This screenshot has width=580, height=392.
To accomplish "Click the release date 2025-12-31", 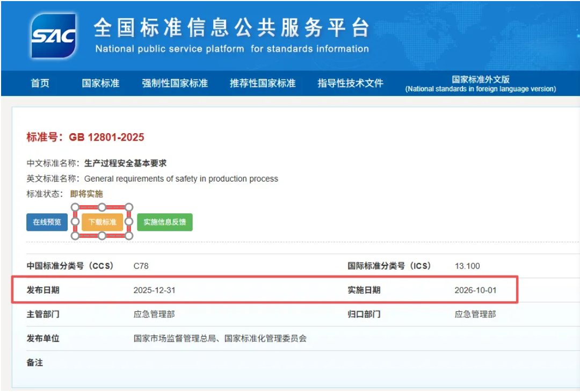I will 154,291.
